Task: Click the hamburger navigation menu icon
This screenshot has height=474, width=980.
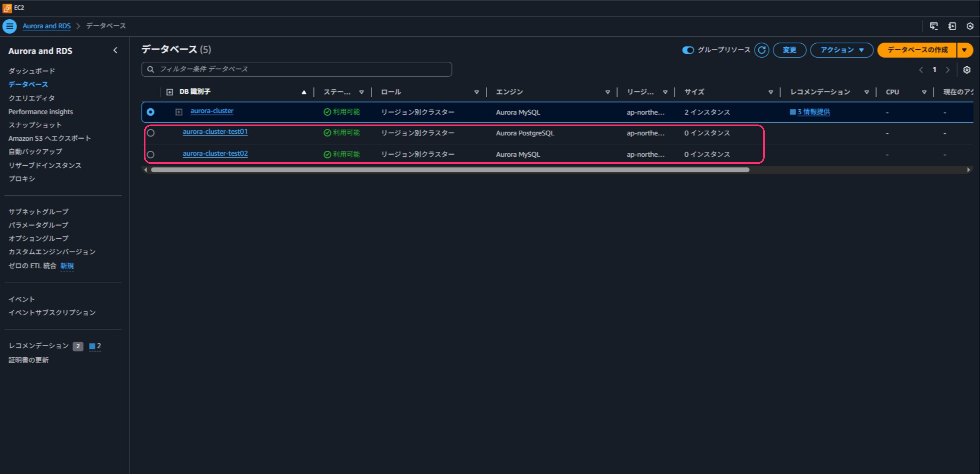Action: coord(10,26)
